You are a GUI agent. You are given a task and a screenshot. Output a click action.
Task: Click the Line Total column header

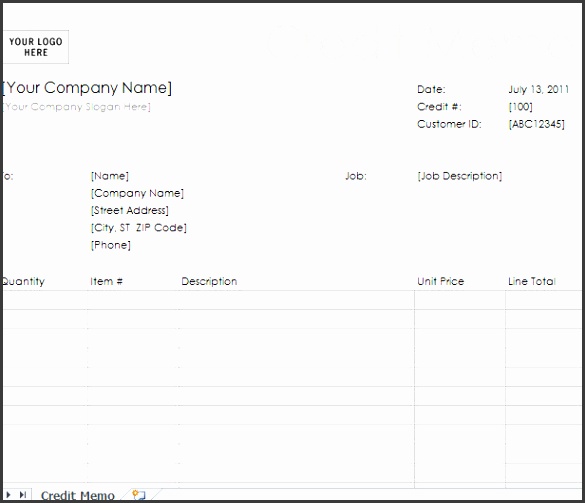[532, 281]
